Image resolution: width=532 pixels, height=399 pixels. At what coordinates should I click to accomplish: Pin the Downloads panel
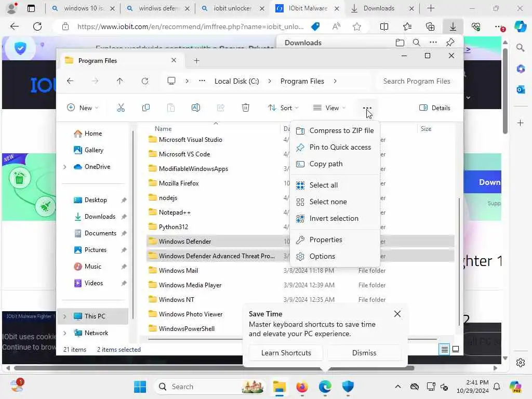(450, 43)
